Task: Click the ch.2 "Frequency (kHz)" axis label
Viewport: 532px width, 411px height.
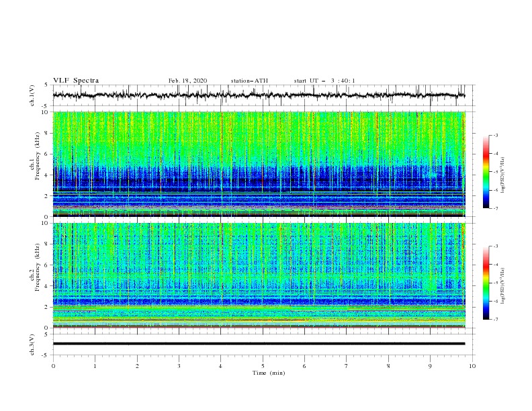Action: [x=37, y=267]
